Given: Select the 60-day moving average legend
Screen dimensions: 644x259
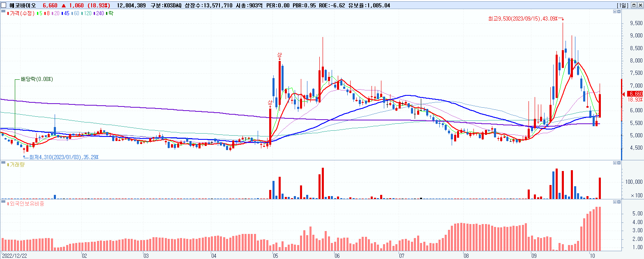Looking at the screenshot, I should click(75, 14).
